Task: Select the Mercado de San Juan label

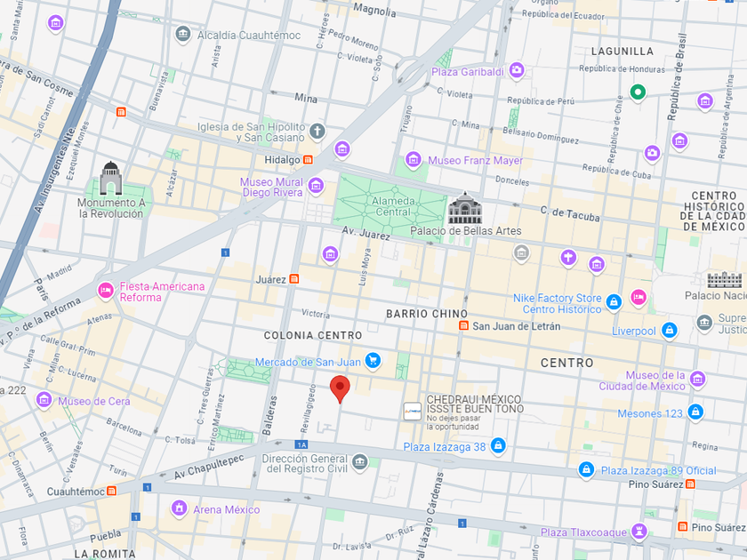Action: pos(308,362)
